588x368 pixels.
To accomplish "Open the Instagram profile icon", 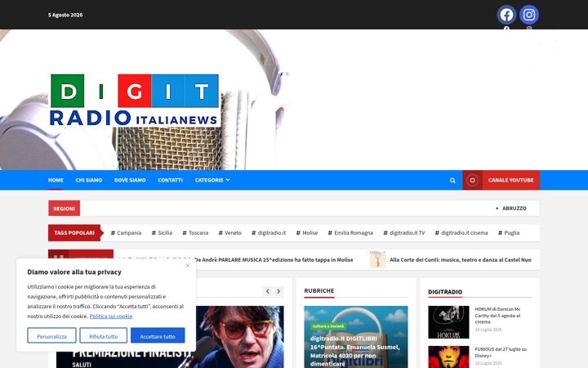I will pos(528,15).
